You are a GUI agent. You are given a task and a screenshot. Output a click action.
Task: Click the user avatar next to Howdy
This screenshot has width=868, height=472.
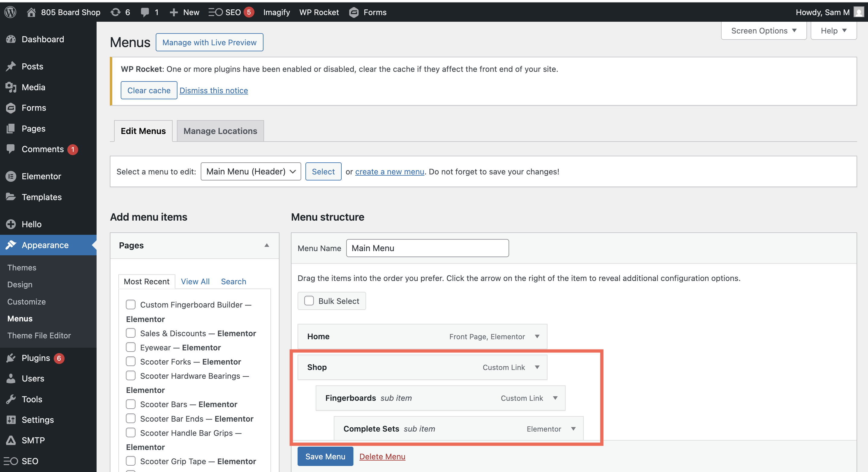(859, 12)
